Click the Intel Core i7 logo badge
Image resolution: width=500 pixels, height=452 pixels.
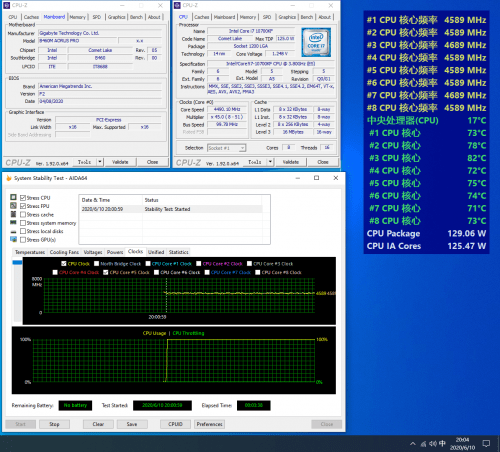pos(316,42)
